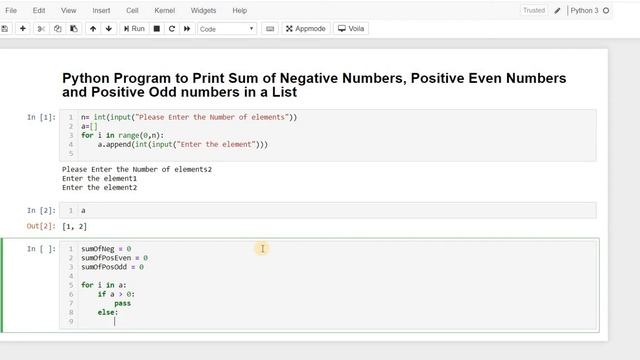Open the notebook in Voila
This screenshot has width=640, height=360.
pos(351,29)
